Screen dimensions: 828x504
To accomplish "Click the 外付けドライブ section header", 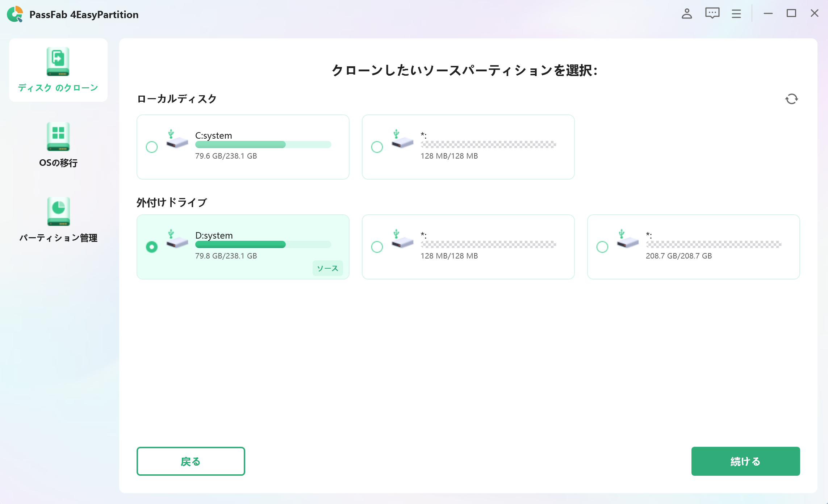I will coord(171,202).
